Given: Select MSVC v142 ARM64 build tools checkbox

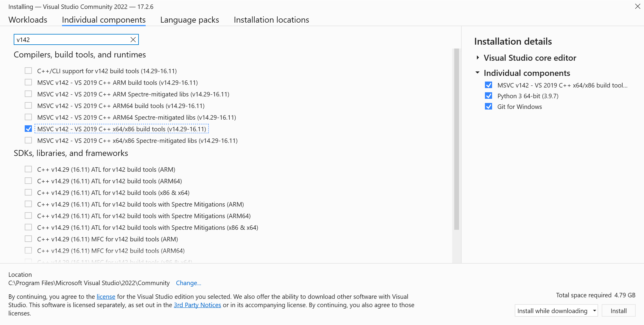Looking at the screenshot, I should pos(28,105).
